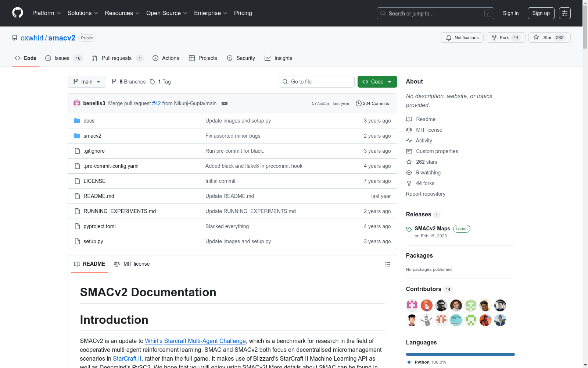Open benellis3 avatar in commit header
The height and width of the screenshot is (368, 588).
77,103
